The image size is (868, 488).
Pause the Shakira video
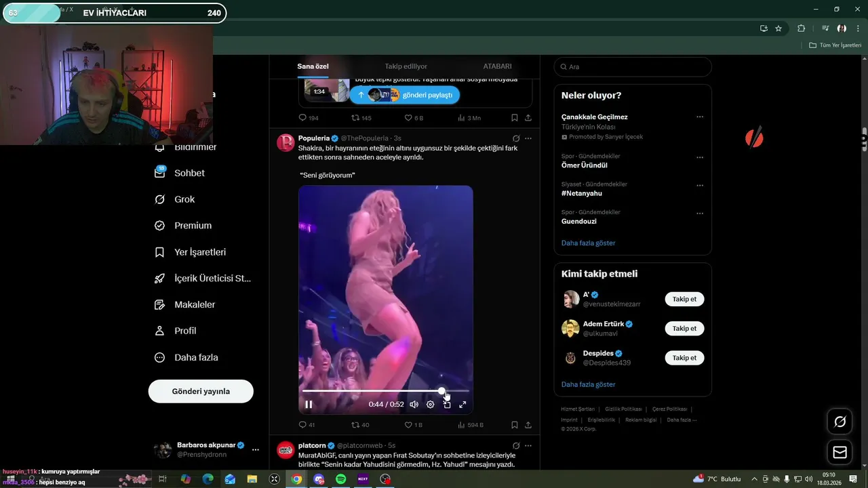[x=309, y=405]
